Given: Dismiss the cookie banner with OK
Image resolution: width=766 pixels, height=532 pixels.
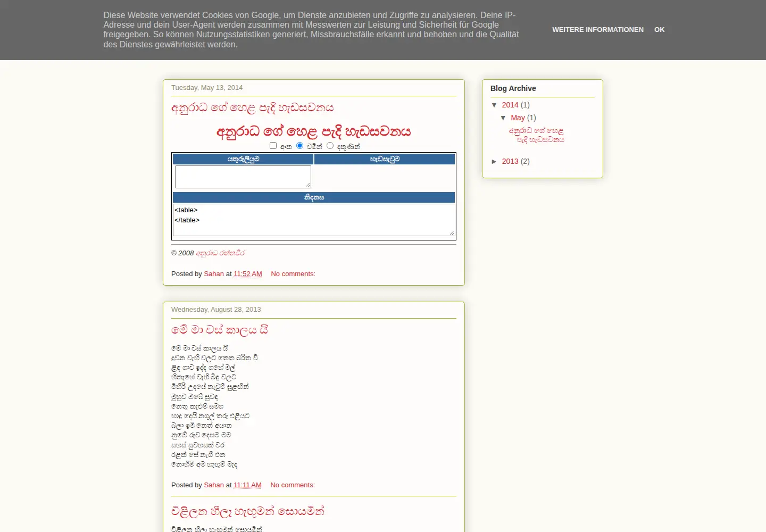Looking at the screenshot, I should coord(660,30).
